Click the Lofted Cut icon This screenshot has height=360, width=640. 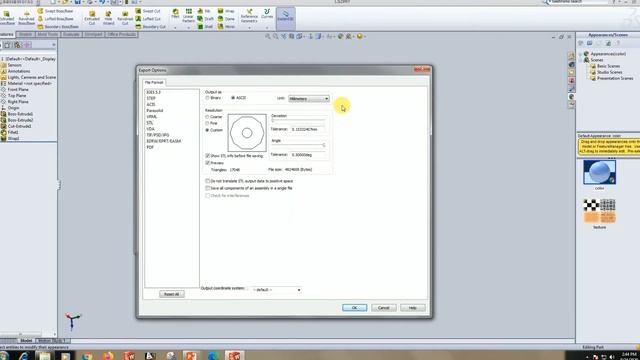point(138,19)
